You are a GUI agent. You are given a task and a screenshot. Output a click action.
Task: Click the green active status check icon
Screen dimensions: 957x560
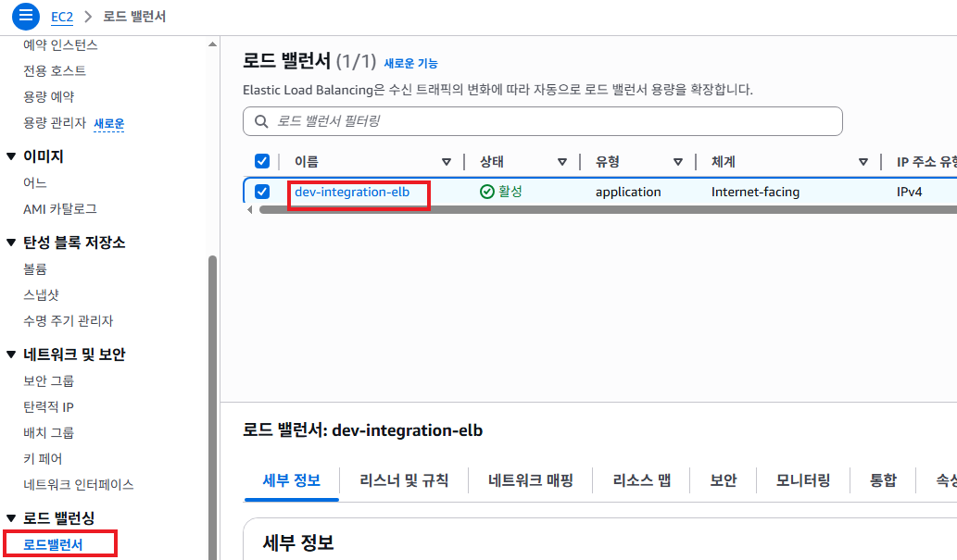(x=486, y=192)
